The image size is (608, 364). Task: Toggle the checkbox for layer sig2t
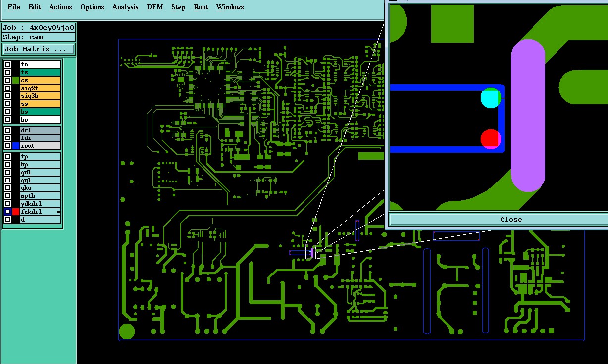[8, 88]
